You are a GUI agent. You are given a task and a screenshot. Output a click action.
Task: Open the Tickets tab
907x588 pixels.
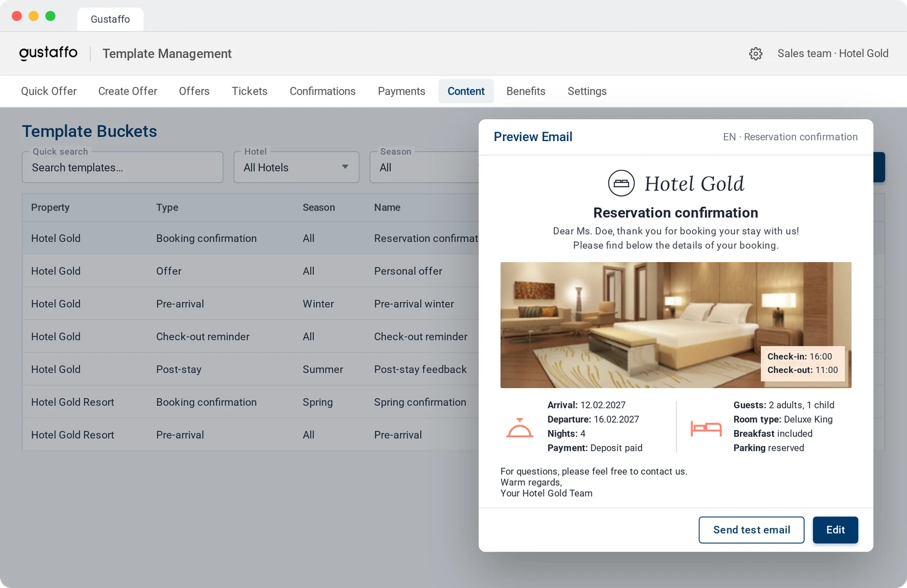(250, 91)
